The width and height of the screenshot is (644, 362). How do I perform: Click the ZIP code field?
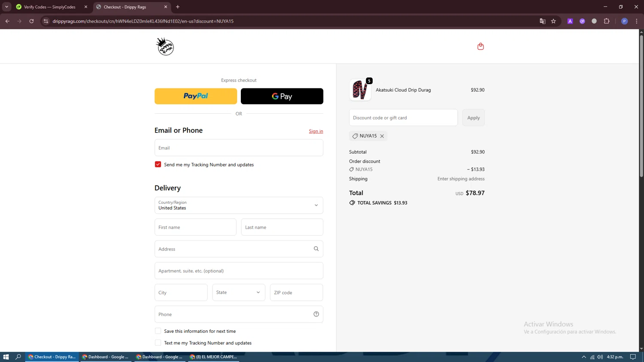(297, 293)
